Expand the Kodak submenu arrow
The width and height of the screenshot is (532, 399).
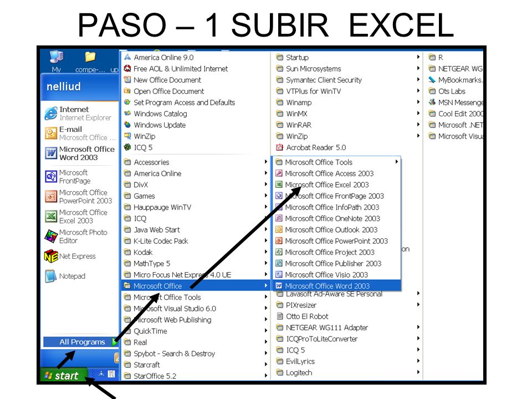(x=266, y=252)
